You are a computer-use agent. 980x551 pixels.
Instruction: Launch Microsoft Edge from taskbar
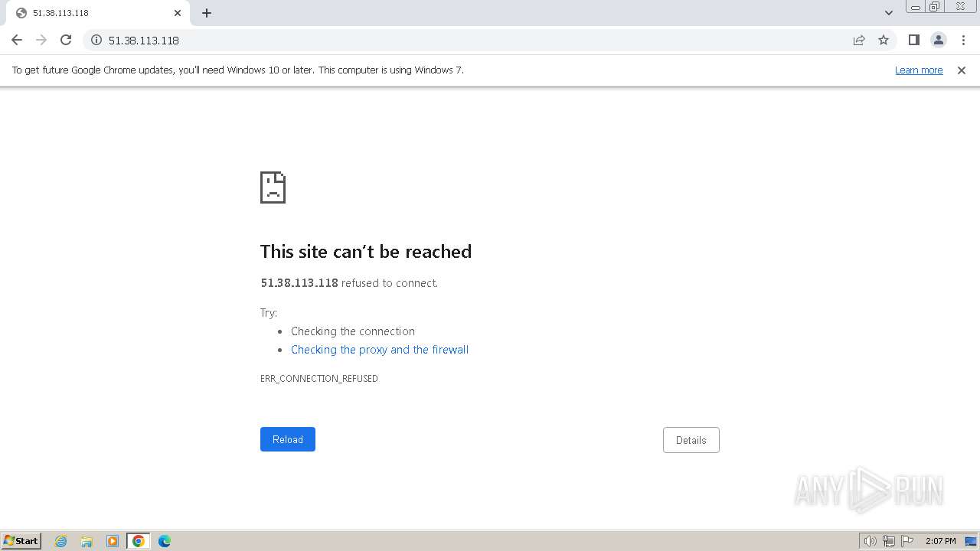coord(165,541)
